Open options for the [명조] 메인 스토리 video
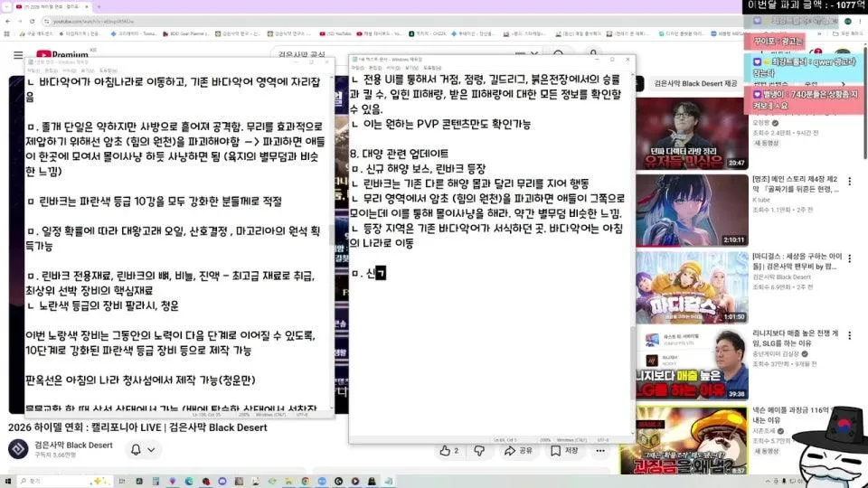The image size is (868, 488). (x=850, y=181)
